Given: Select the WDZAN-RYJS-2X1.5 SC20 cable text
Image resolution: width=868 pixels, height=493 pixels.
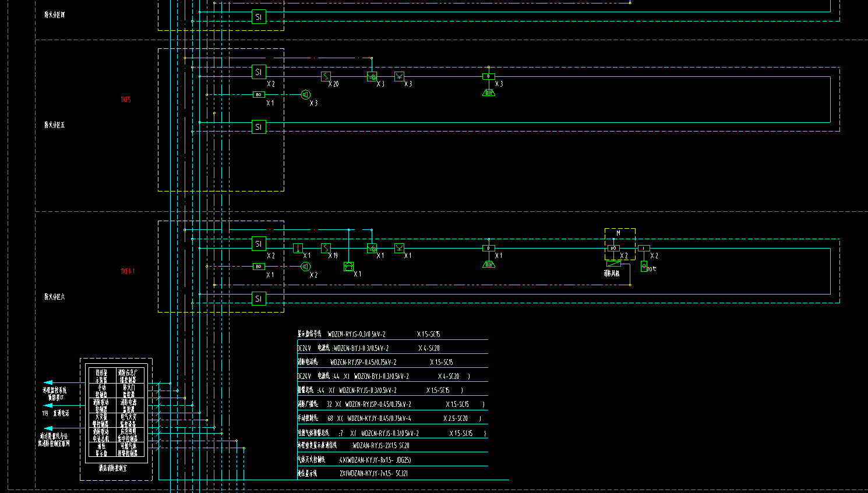Looking at the screenshot, I should click(x=381, y=446).
